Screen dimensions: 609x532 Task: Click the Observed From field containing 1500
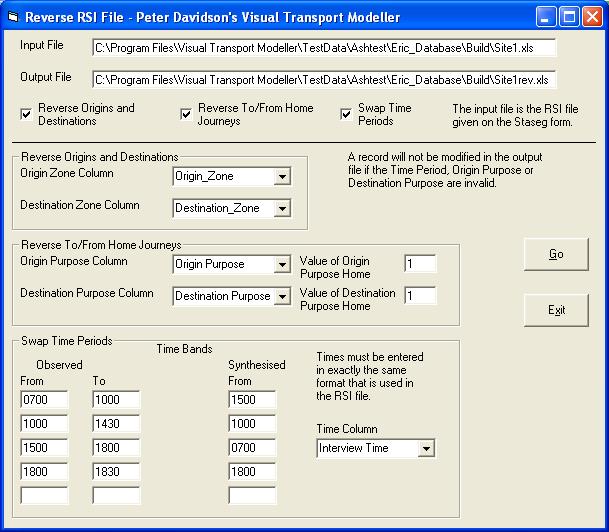point(44,448)
